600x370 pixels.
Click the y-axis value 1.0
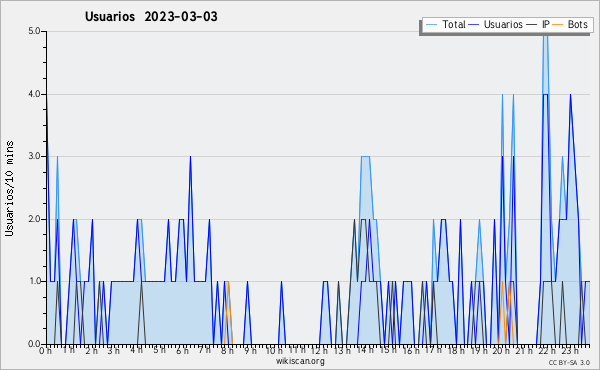pos(34,281)
